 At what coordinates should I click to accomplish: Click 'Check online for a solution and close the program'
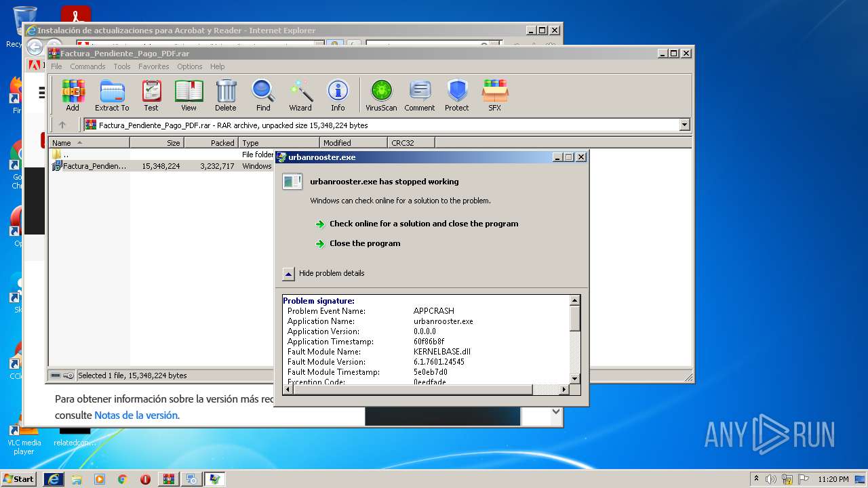[424, 224]
